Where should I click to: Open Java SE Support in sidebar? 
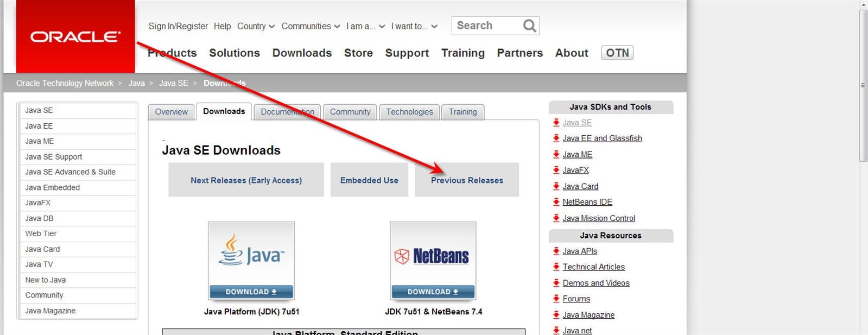tap(78, 157)
